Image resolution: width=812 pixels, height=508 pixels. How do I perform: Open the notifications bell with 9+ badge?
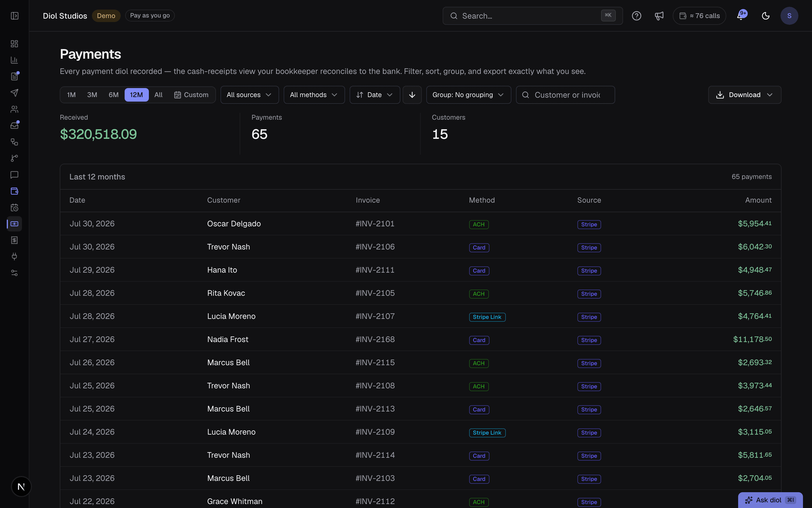741,16
